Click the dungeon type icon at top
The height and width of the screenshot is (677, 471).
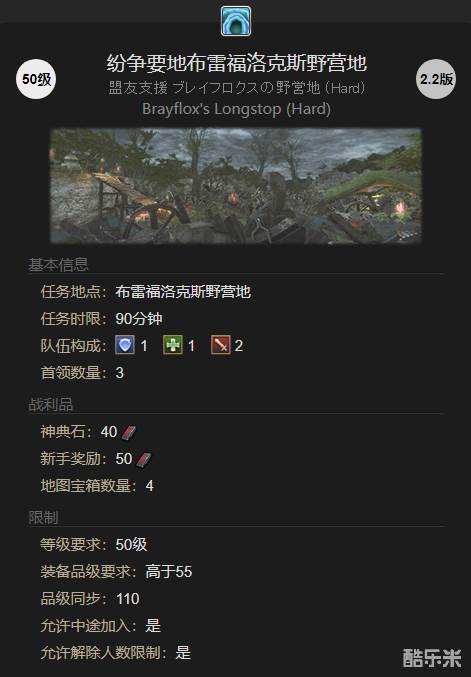tap(236, 21)
